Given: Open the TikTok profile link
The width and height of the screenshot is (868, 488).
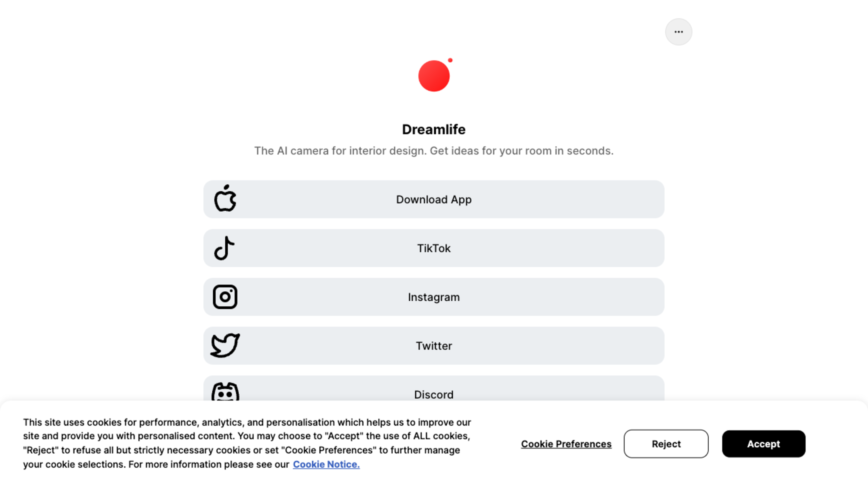Looking at the screenshot, I should [434, 248].
